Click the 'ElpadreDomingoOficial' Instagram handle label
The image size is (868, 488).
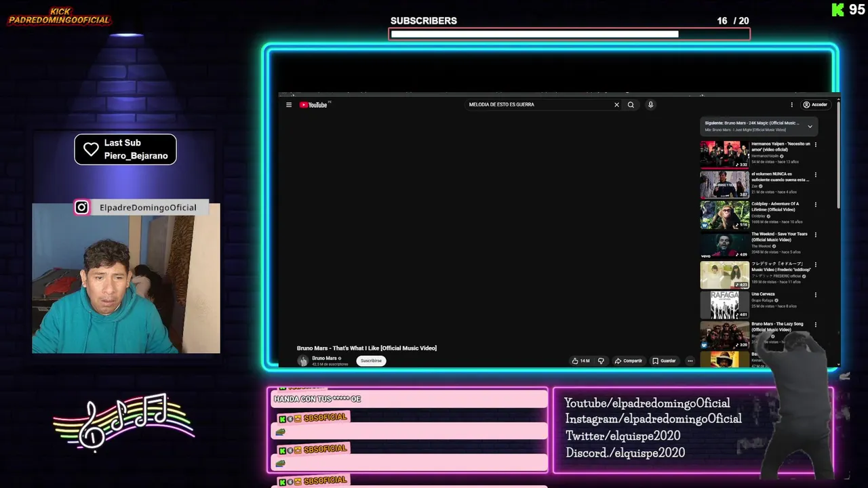[x=148, y=207]
